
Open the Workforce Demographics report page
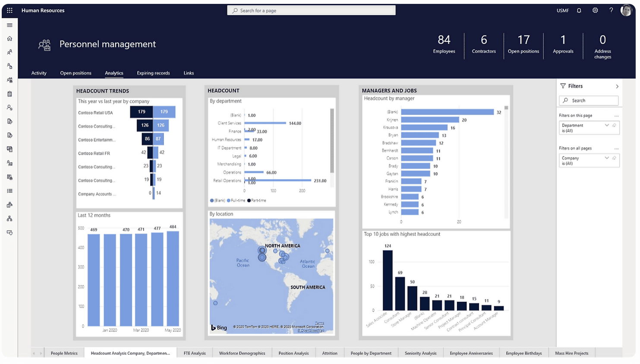pos(242,353)
